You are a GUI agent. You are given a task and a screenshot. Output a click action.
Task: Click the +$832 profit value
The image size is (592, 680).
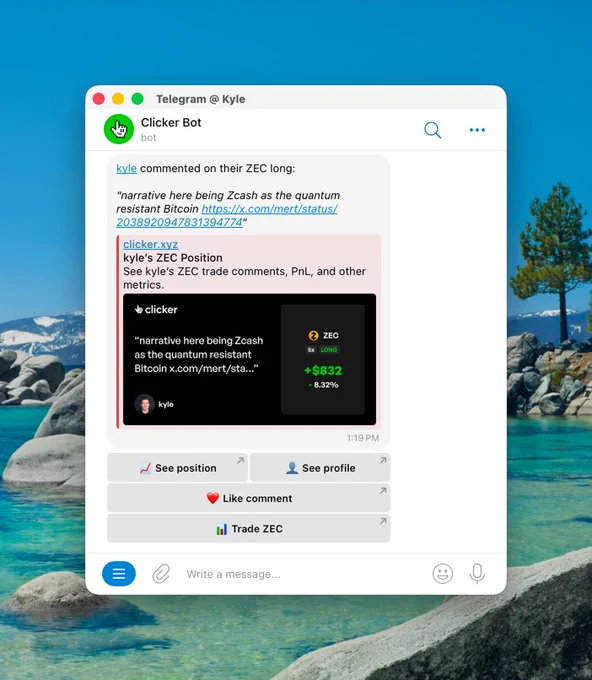point(323,370)
